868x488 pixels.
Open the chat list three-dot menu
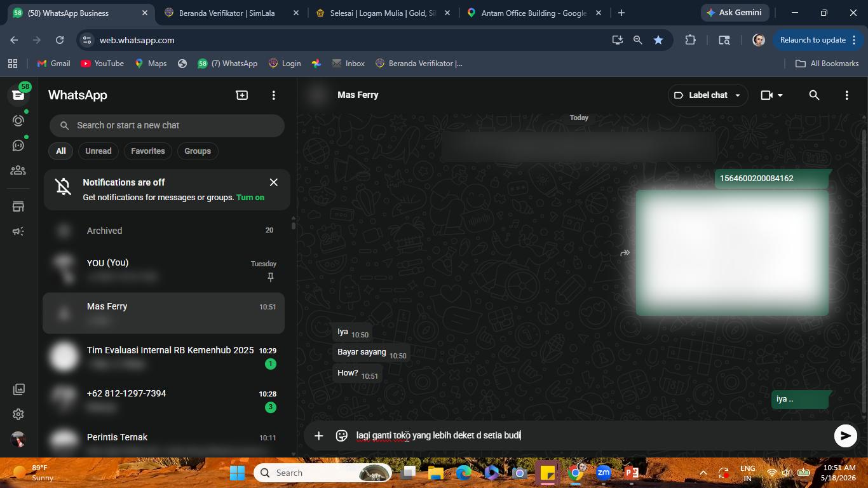tap(274, 95)
